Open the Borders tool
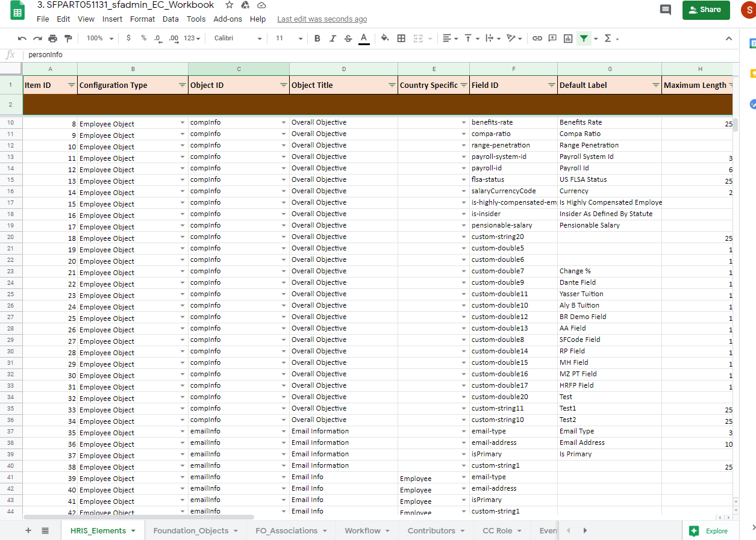The image size is (756, 540). pyautogui.click(x=401, y=39)
